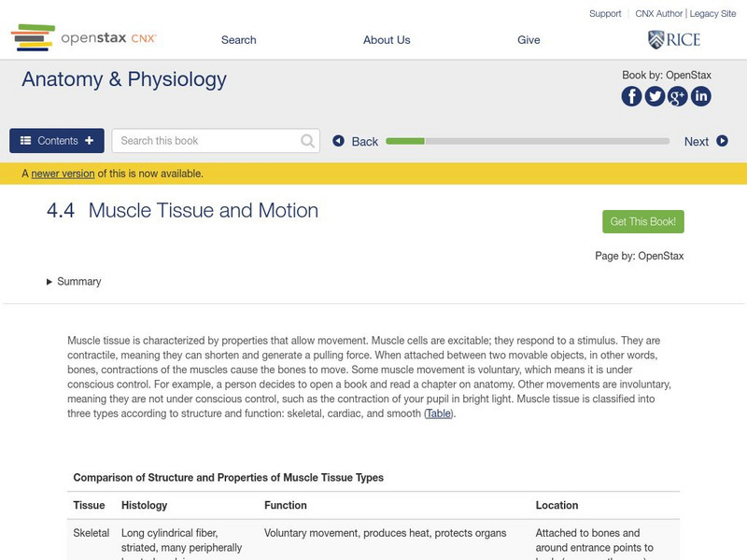The width and height of the screenshot is (747, 560).
Task: Click the Next arrow icon
Action: pos(722,141)
